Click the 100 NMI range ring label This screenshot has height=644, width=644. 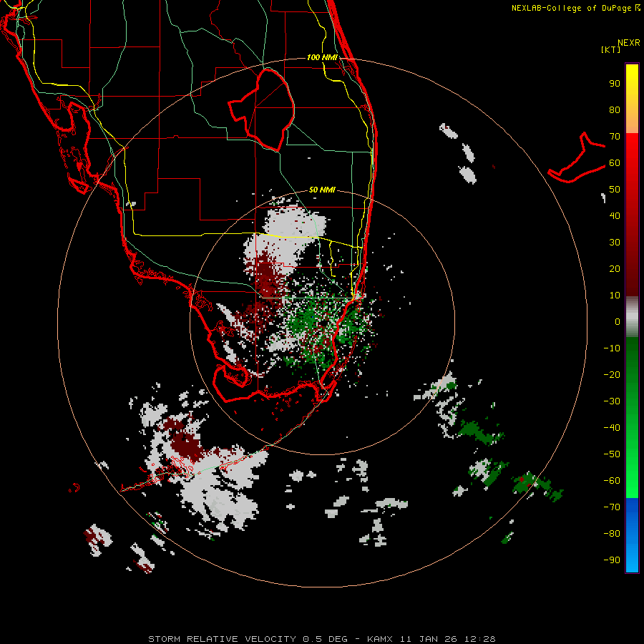click(322, 57)
